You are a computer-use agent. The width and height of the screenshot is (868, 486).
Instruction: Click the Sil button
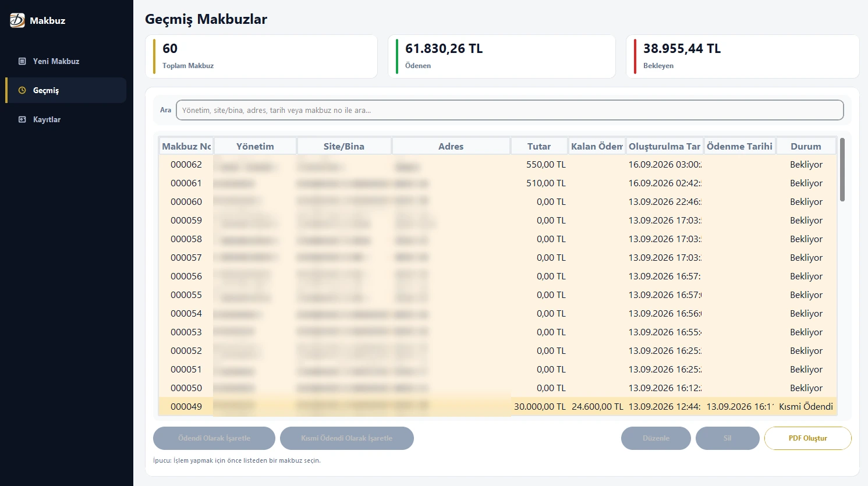[728, 438]
